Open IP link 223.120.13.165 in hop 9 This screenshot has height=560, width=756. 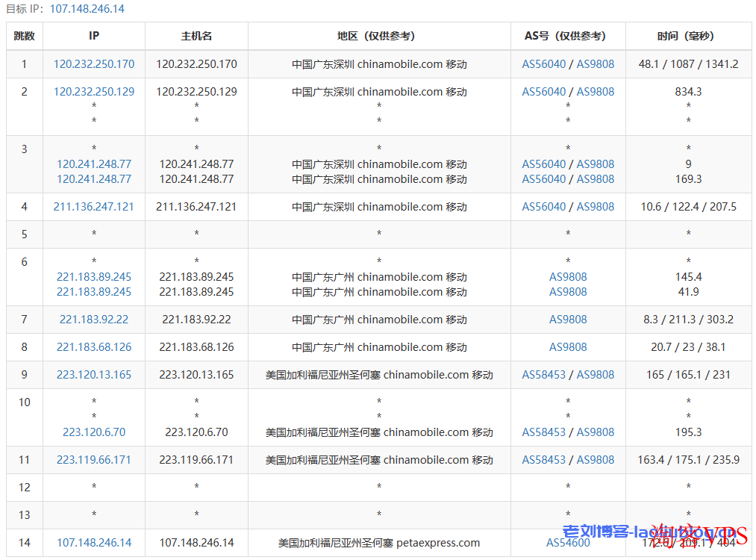pyautogui.click(x=94, y=375)
